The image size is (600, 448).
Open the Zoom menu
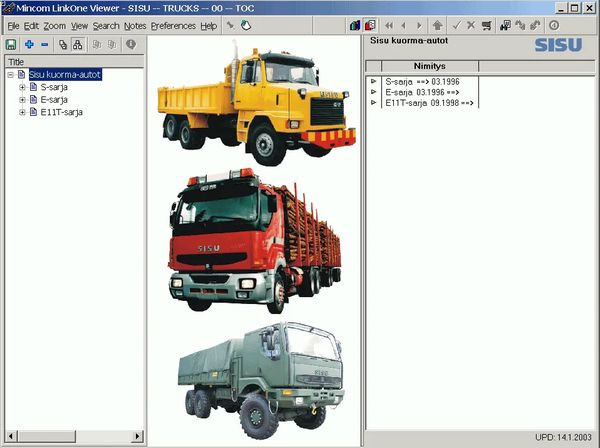[x=55, y=25]
